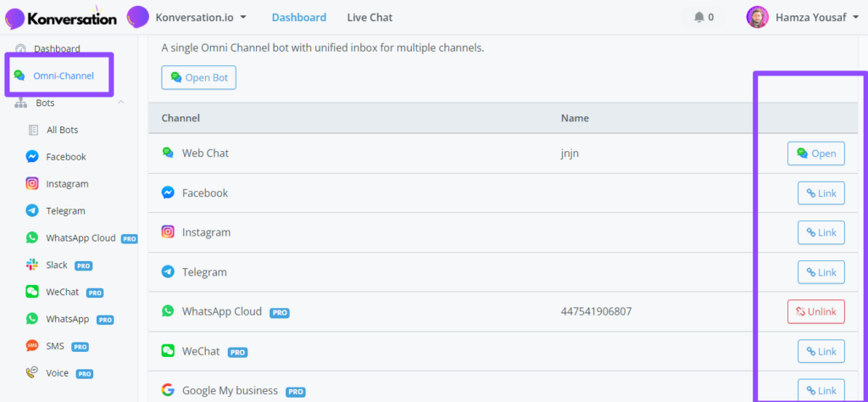The height and width of the screenshot is (402, 868).
Task: Select the Web Chat channel label
Action: (x=205, y=154)
